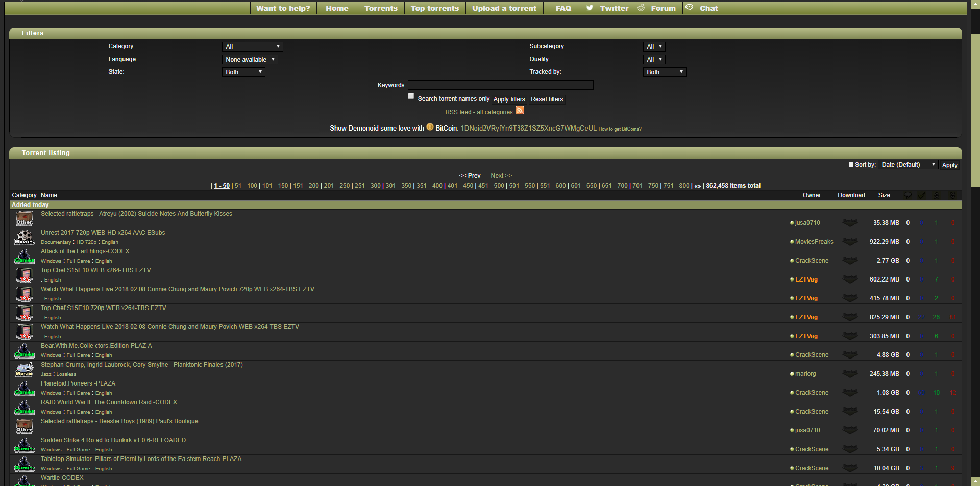Viewport: 980px width, 486px height.
Task: Open Selected rattletraps Beastie Boys torrent link
Action: point(119,421)
